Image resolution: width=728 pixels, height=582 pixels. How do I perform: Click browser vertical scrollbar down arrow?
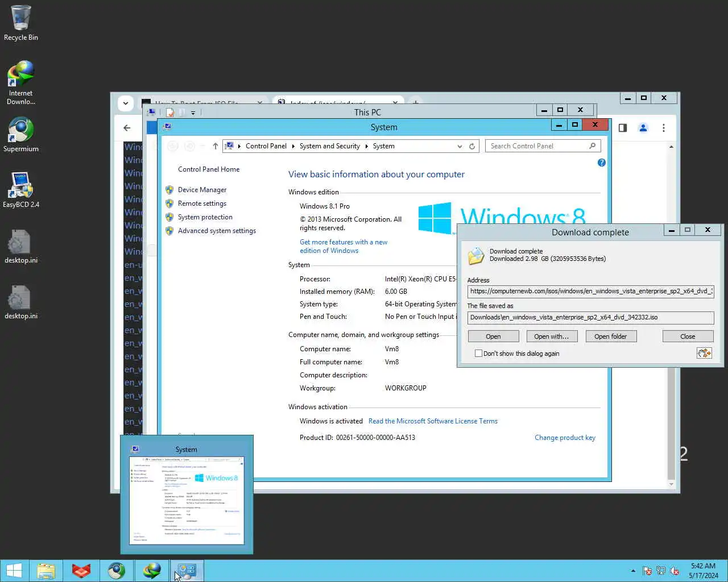671,484
